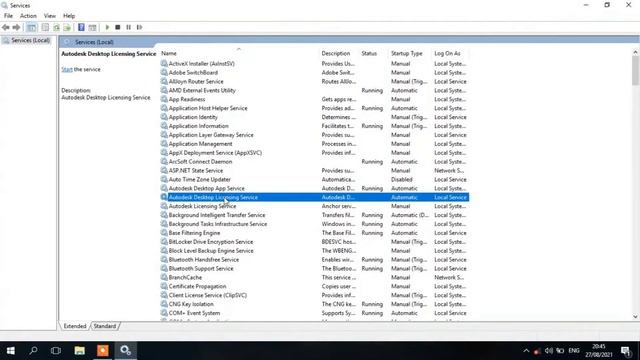Click the Forward arrow toolbar icon
Viewport: 640px width, 360px height.
(x=16, y=27)
